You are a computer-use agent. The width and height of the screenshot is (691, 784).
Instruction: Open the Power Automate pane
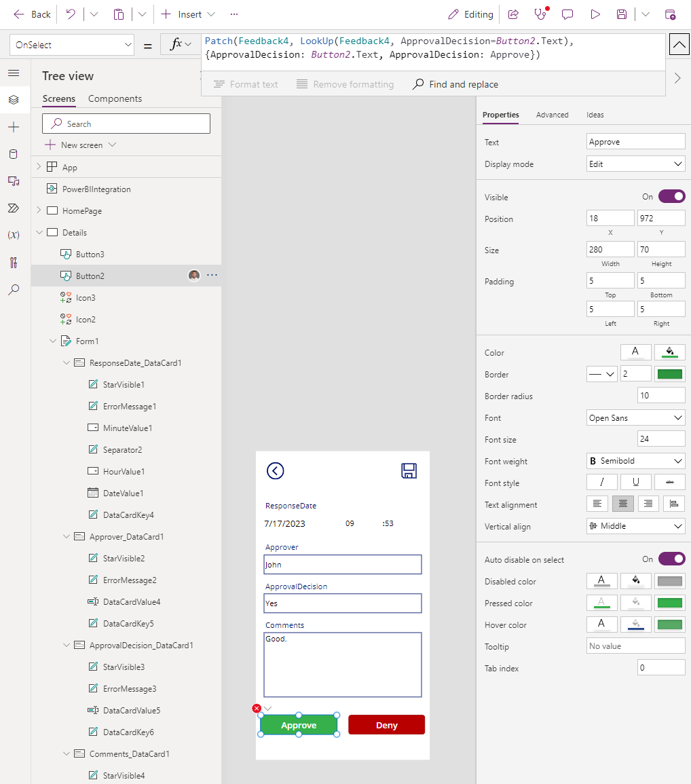(x=13, y=208)
